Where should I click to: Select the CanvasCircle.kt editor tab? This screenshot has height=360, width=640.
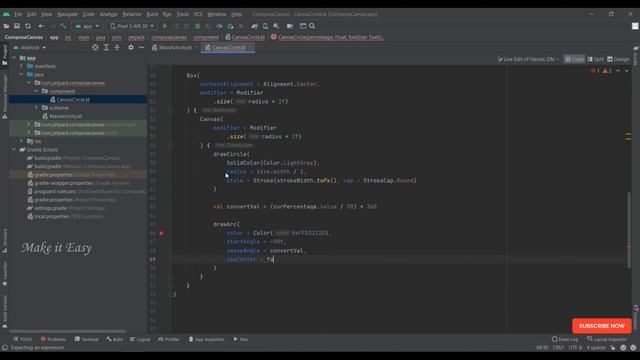(x=229, y=48)
